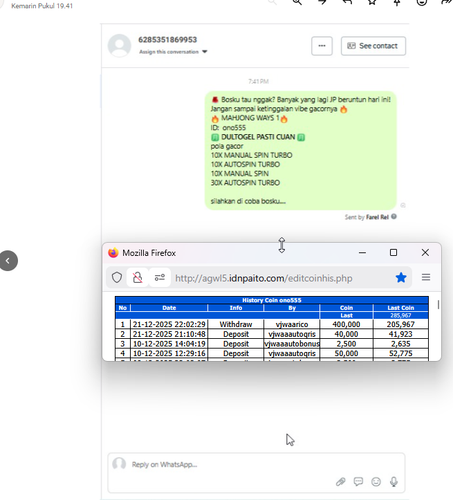Click the Reply on WhatsApp input field
This screenshot has height=500, width=453.
pyautogui.click(x=256, y=473)
